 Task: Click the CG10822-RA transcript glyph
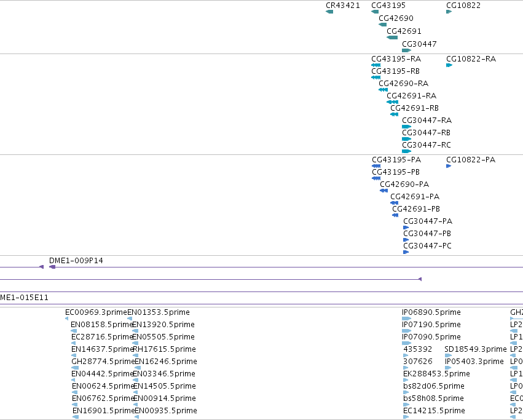click(x=449, y=65)
